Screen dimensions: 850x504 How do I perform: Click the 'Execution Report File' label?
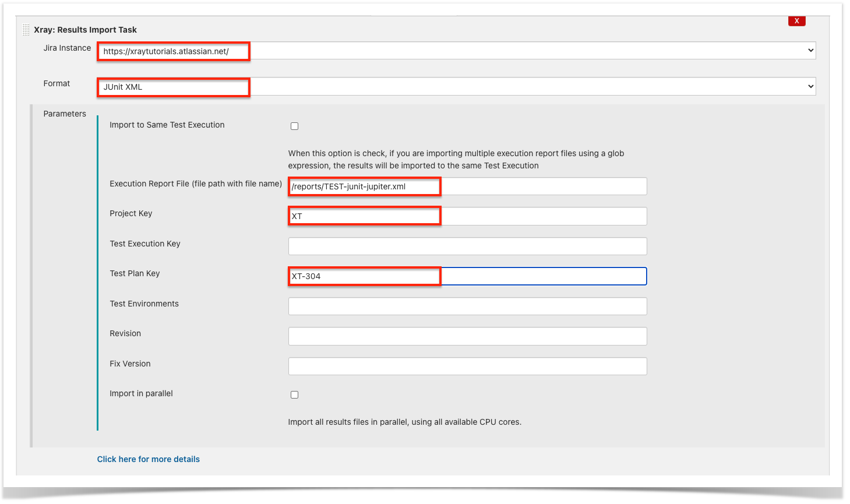point(196,184)
